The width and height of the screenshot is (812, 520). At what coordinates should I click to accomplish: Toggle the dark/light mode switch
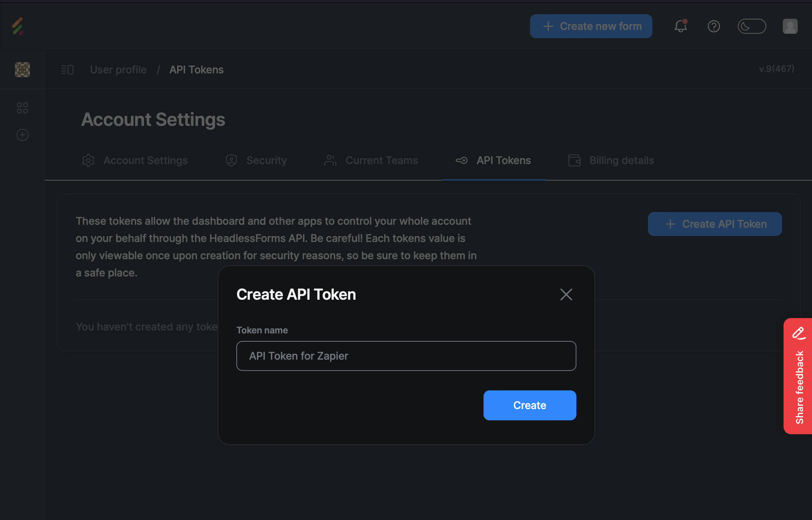[752, 26]
